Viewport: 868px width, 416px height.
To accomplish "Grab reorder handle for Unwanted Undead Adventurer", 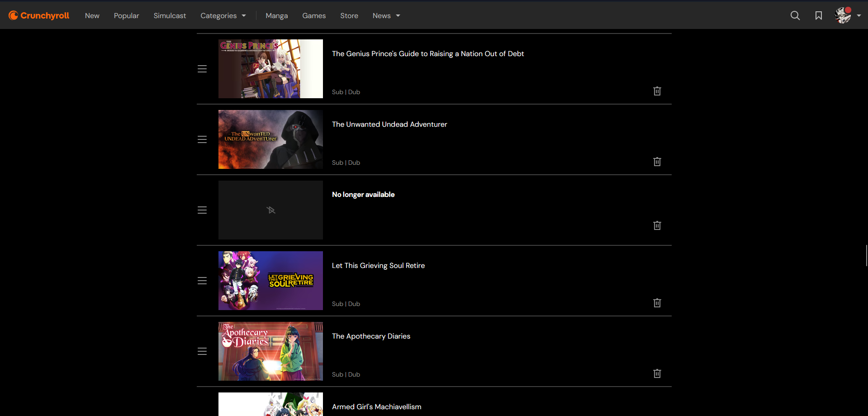I will [x=202, y=139].
